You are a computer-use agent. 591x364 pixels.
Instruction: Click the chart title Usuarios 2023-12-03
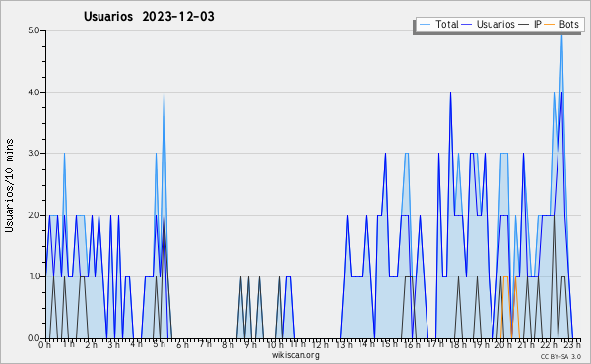[x=149, y=16]
